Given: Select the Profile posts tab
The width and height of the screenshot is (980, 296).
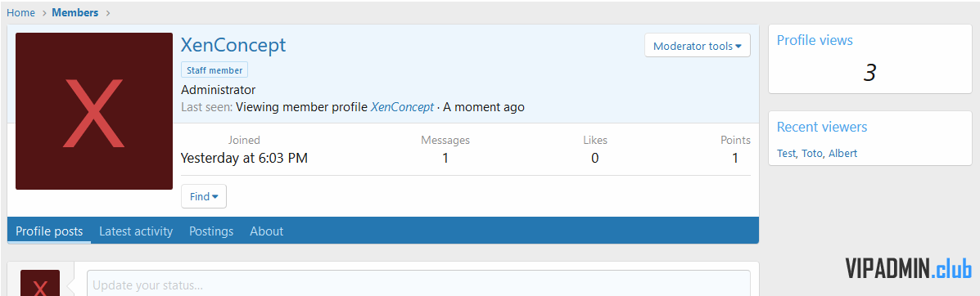Looking at the screenshot, I should (49, 231).
